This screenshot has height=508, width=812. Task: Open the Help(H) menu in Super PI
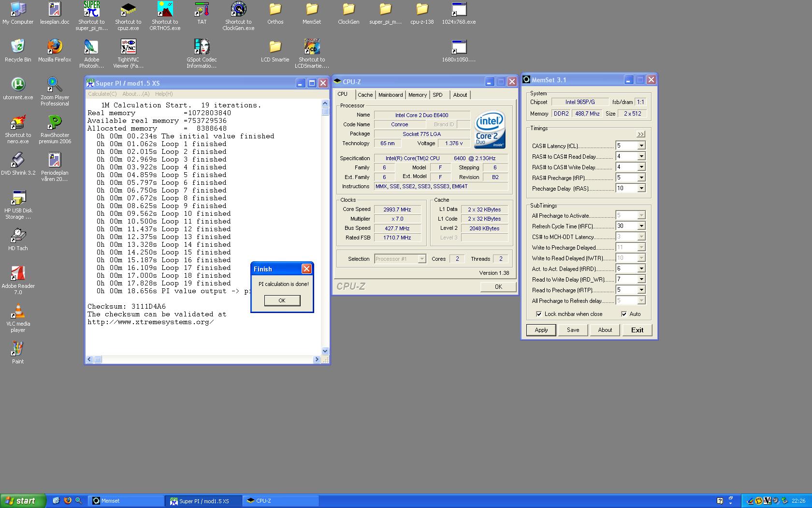[164, 94]
